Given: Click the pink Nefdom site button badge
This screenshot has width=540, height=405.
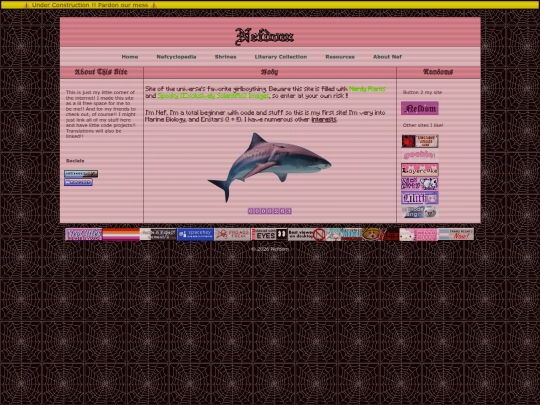Looking at the screenshot, I should 419,108.
